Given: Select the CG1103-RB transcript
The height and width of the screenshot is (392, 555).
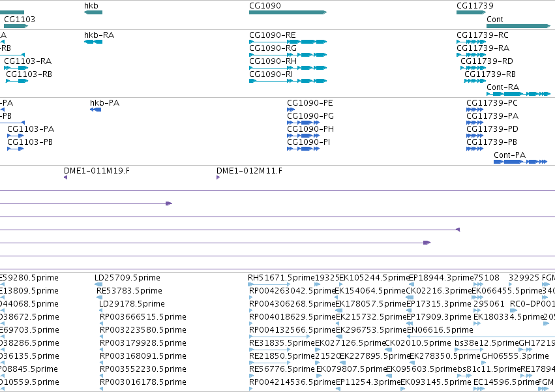Looking at the screenshot, I should [x=17, y=81].
